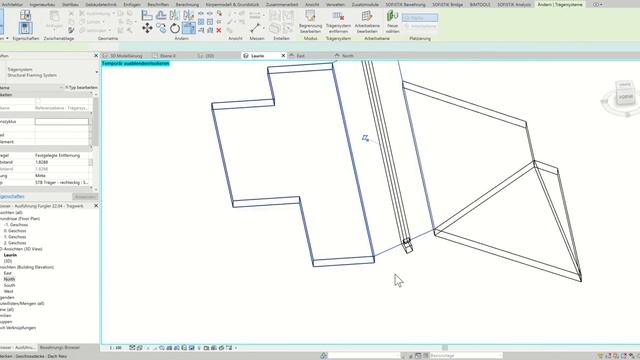Close the Laurin view tab
Image resolution: width=640 pixels, height=360 pixels.
[283, 56]
